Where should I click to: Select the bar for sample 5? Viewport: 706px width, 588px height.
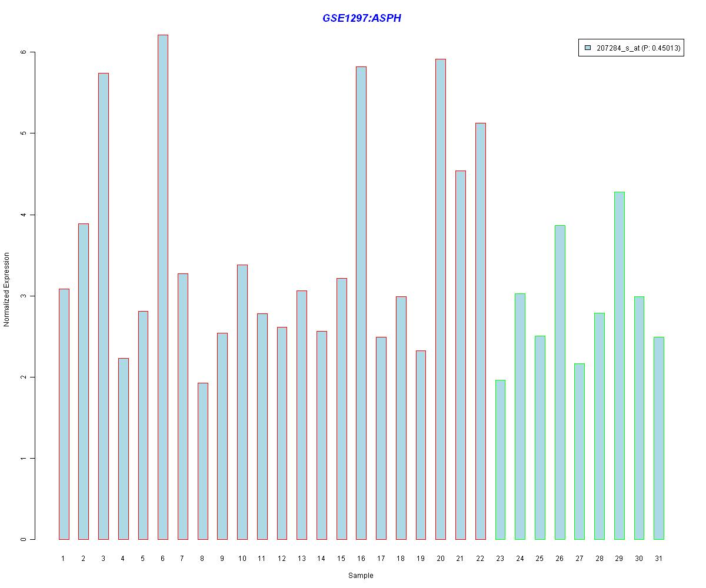(x=143, y=425)
